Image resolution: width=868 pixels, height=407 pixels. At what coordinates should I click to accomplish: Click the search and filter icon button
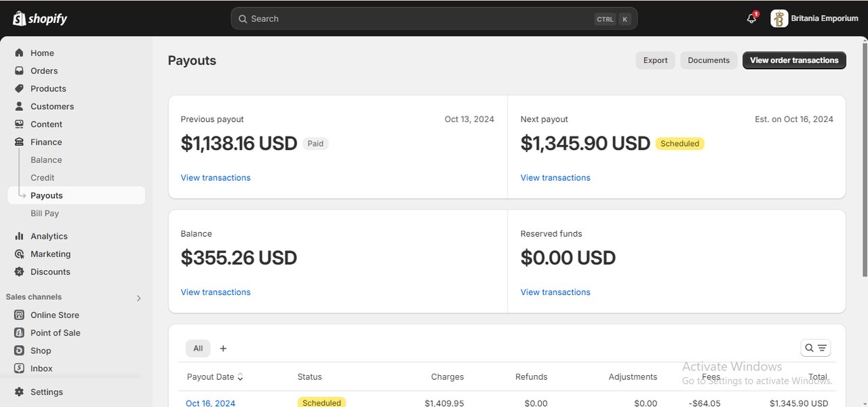pyautogui.click(x=815, y=348)
